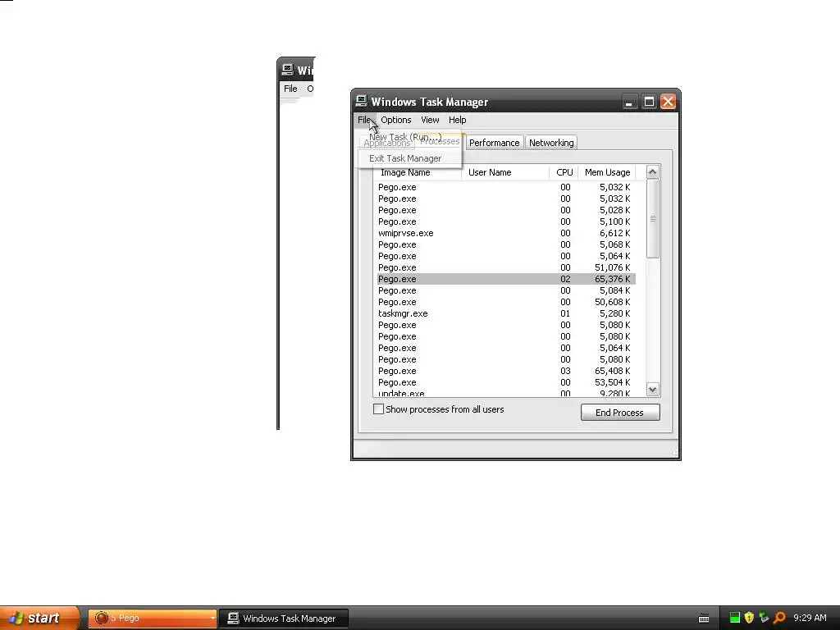Sort by the CPU column header
Image resolution: width=840 pixels, height=630 pixels.
(564, 172)
